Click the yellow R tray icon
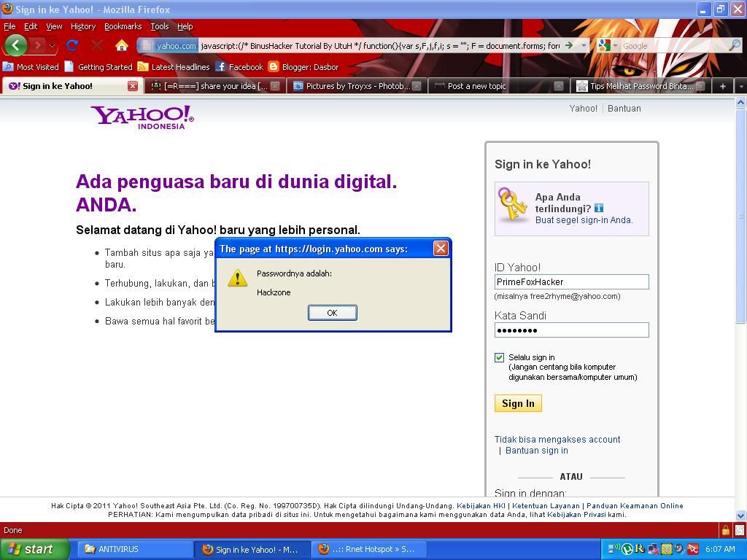This screenshot has height=560, width=747. click(640, 549)
